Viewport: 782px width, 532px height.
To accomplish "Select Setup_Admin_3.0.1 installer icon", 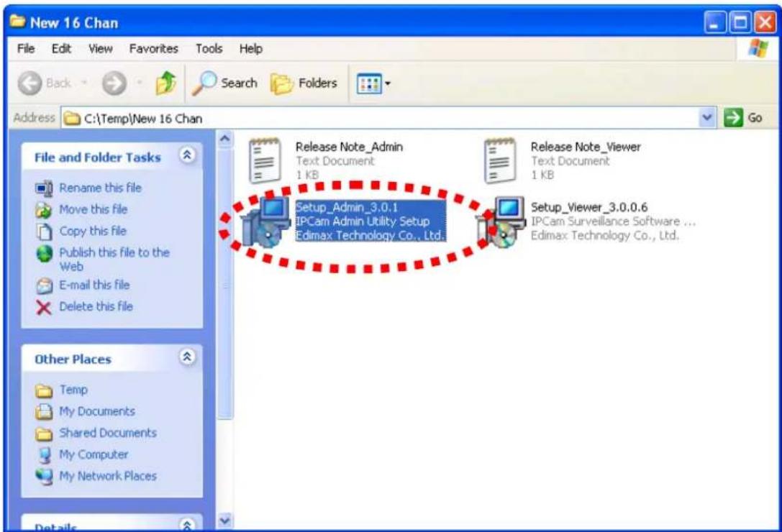I will [x=267, y=222].
